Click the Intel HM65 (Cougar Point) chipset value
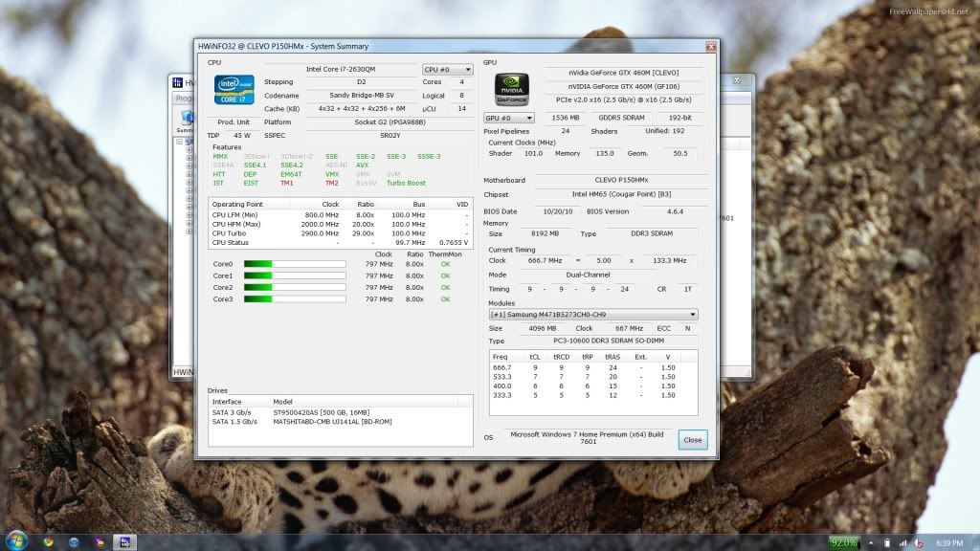 point(621,194)
